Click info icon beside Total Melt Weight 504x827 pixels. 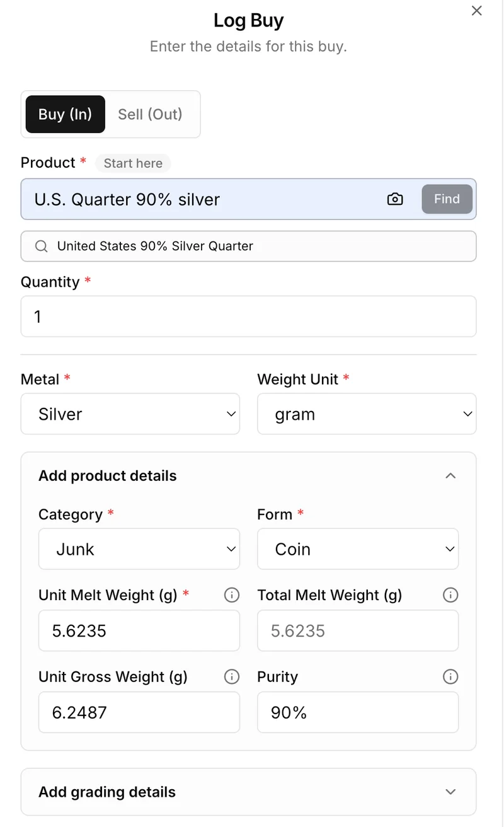[450, 595]
